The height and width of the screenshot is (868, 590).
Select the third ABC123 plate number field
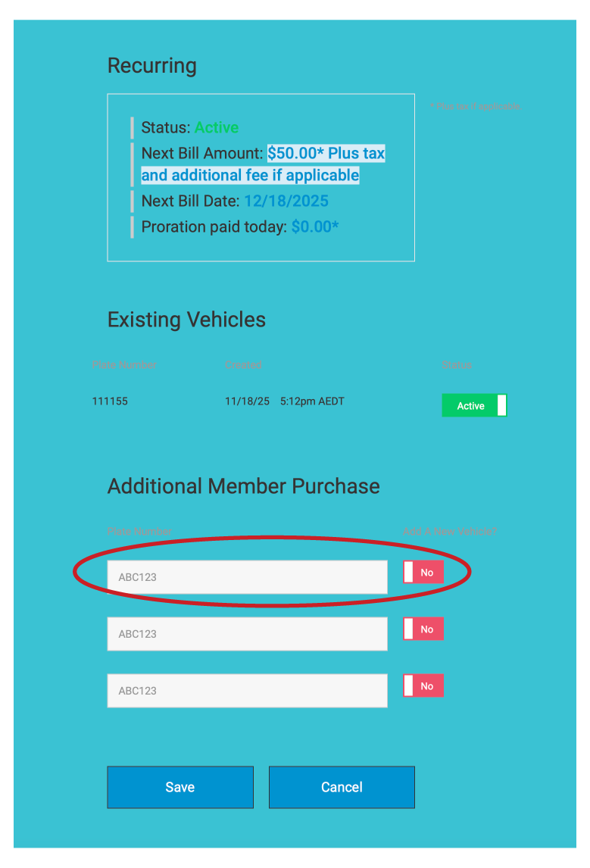247,691
